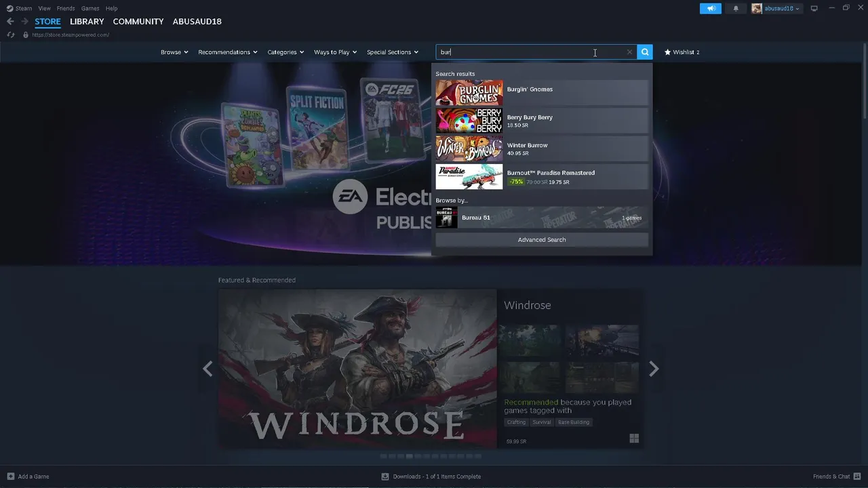Select Burnout Paradise Remastered result
This screenshot has height=488, width=868.
[542, 176]
